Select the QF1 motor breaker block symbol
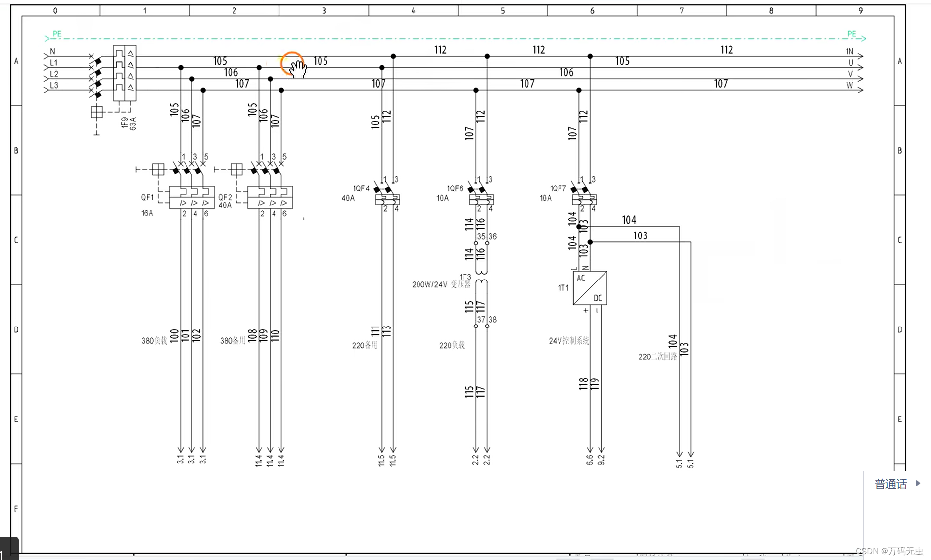 point(191,197)
